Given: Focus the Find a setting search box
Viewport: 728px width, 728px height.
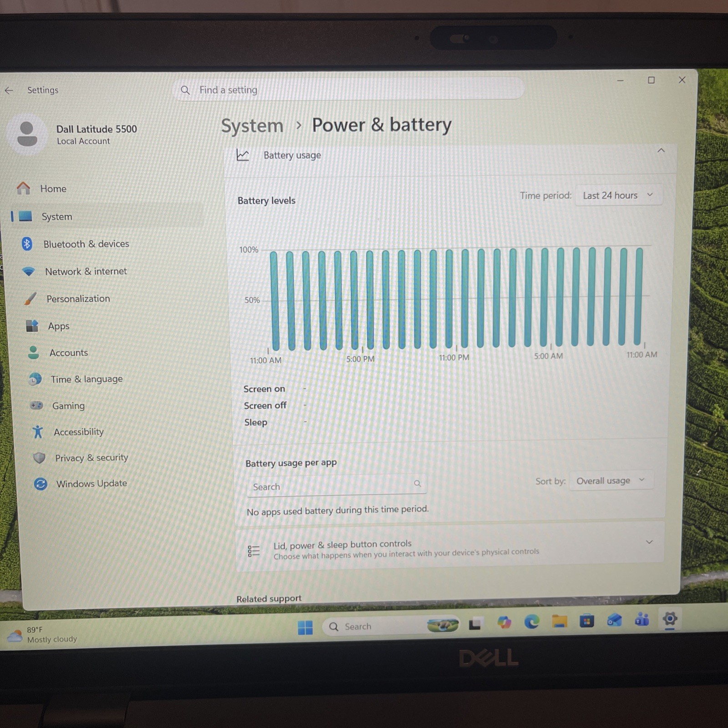Looking at the screenshot, I should pyautogui.click(x=349, y=90).
